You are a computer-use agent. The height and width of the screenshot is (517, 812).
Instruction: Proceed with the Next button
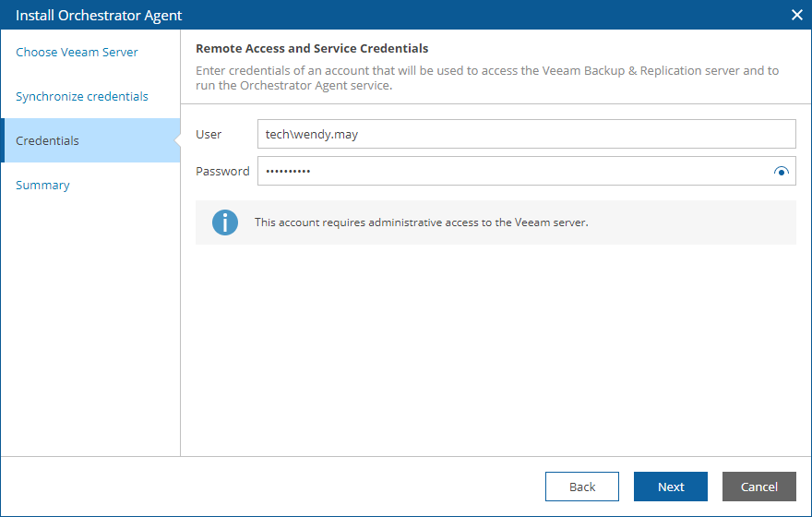click(x=671, y=487)
